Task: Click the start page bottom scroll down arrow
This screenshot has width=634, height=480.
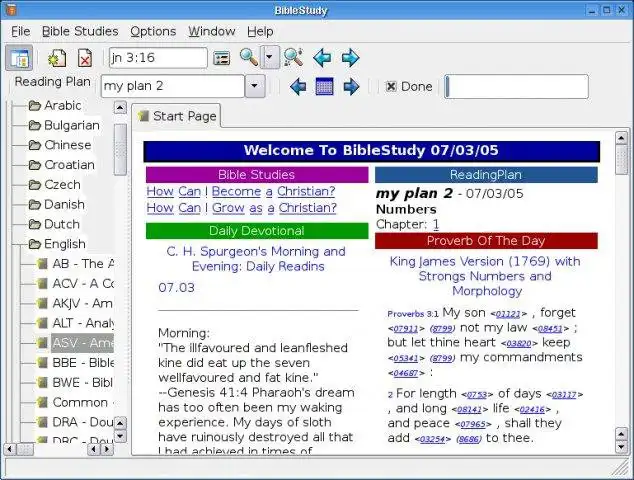Action: [x=621, y=447]
